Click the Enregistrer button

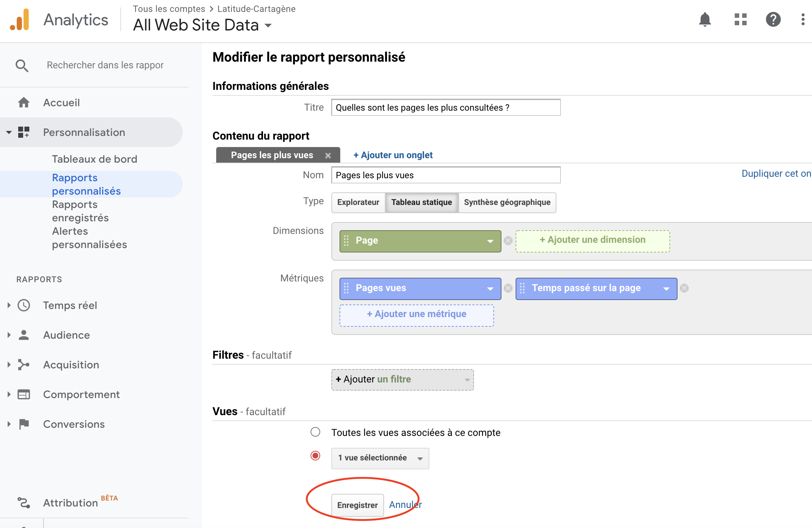[x=357, y=505]
